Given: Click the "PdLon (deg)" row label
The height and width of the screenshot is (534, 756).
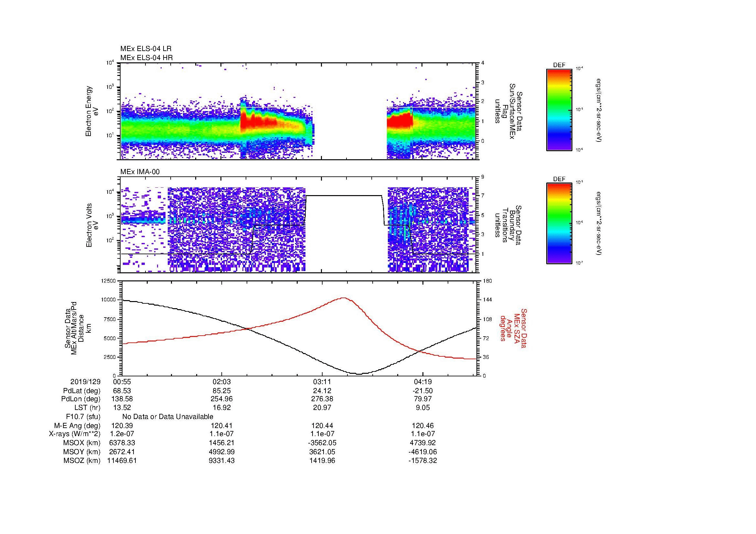Looking at the screenshot, I should [81, 399].
